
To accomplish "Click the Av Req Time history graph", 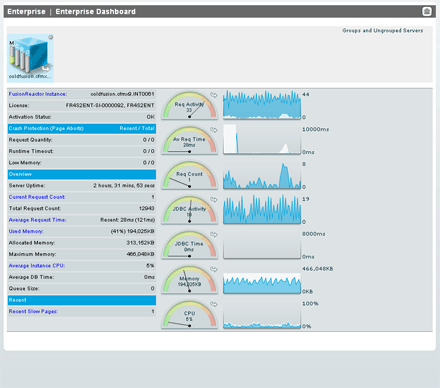I will pos(262,139).
